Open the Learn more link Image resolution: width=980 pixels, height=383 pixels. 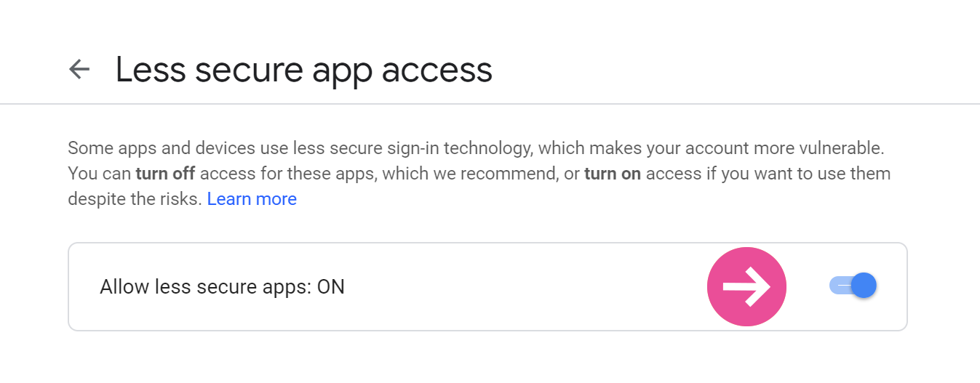coord(252,199)
